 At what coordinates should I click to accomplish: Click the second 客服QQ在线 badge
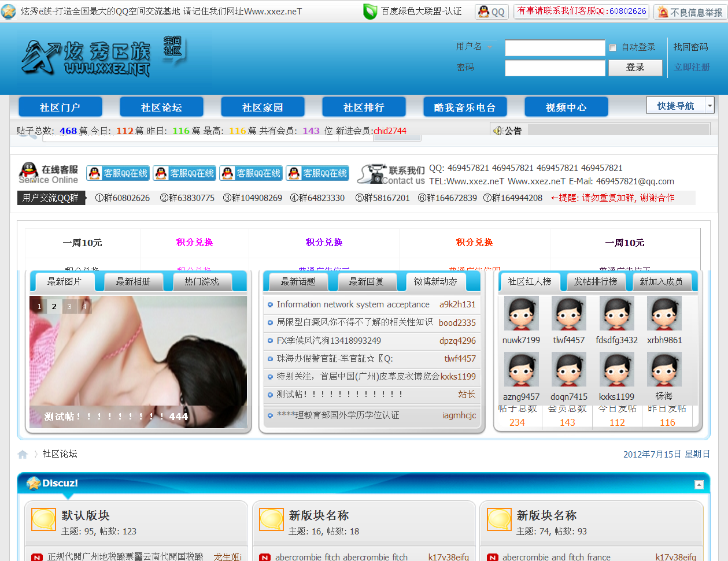[184, 173]
